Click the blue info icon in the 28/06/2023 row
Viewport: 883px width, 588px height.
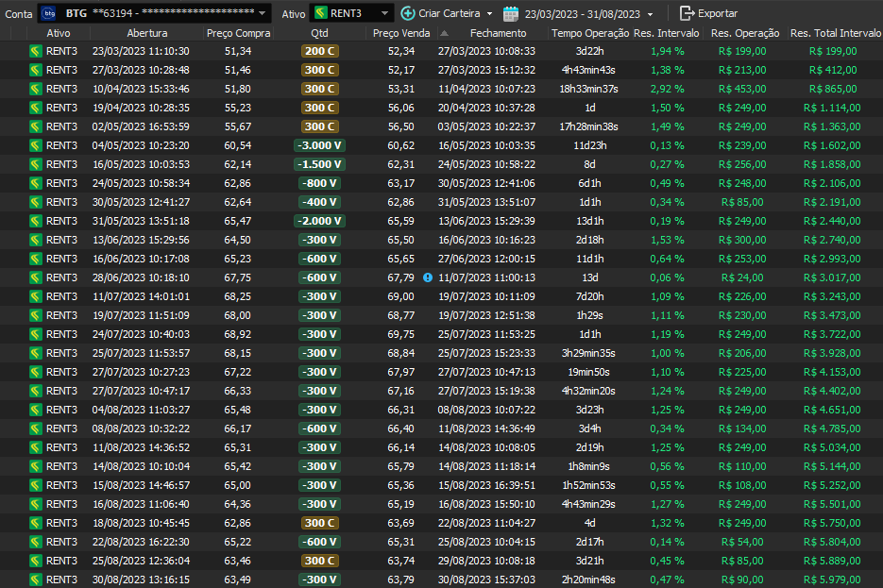click(x=427, y=277)
